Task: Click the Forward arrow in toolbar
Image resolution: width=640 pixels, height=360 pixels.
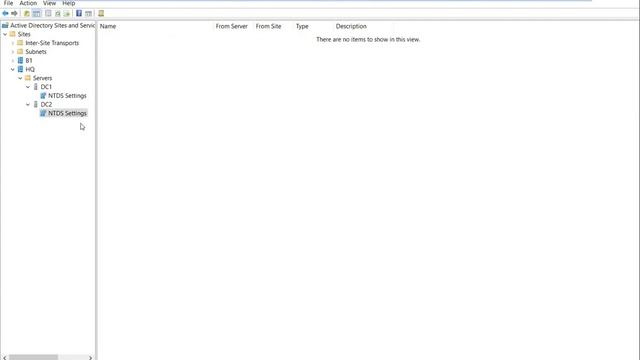Action: (14, 13)
